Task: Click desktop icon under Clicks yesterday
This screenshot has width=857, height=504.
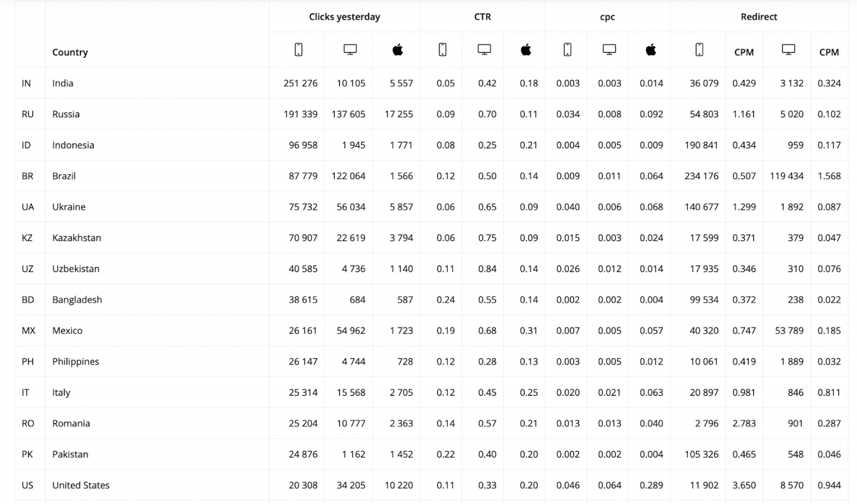Action: 350,50
